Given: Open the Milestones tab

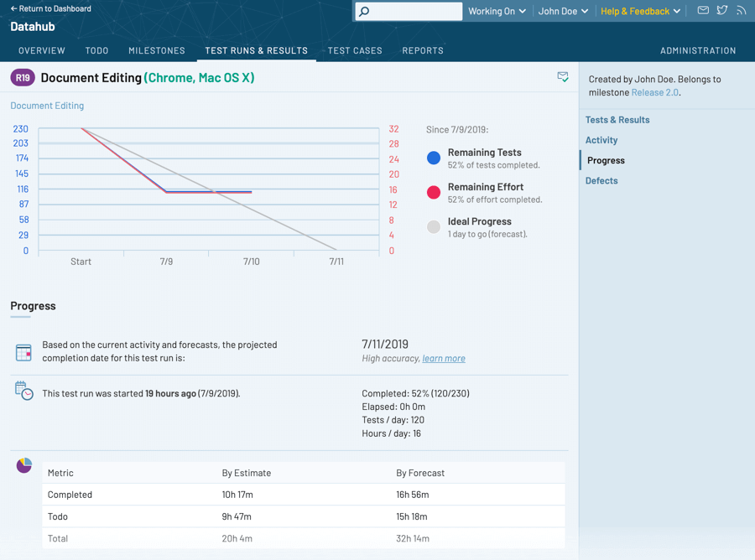Looking at the screenshot, I should click(157, 50).
